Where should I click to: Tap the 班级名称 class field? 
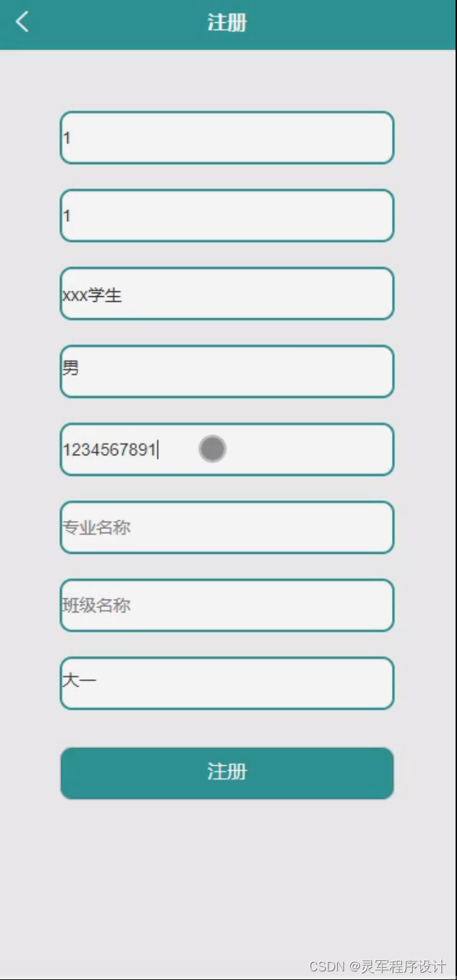226,605
